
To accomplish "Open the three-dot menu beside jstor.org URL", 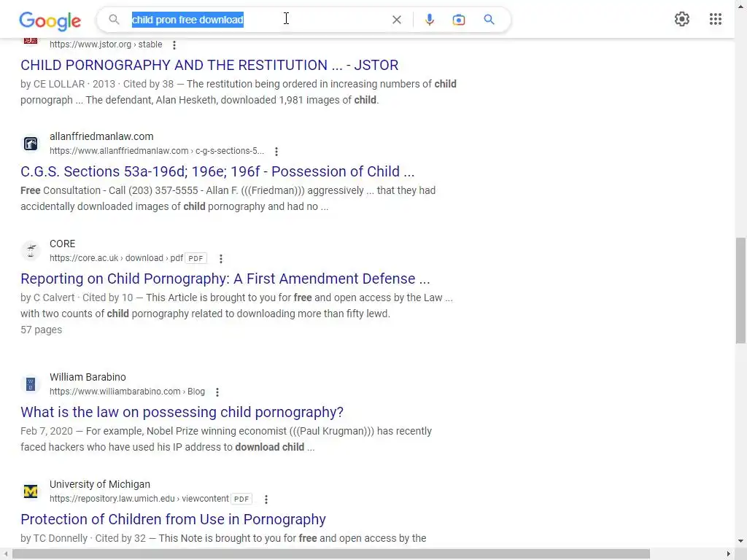I will [174, 44].
